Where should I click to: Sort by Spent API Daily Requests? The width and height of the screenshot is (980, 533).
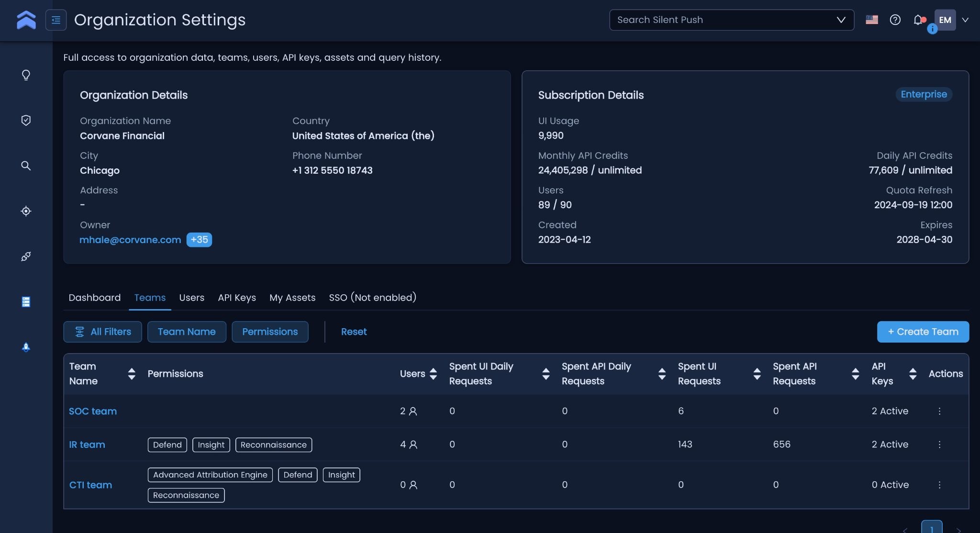coord(662,374)
